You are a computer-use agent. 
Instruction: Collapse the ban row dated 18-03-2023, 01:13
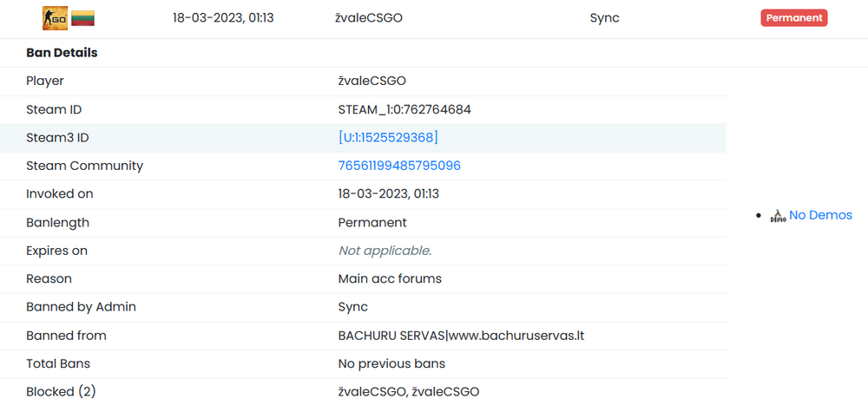[x=223, y=17]
